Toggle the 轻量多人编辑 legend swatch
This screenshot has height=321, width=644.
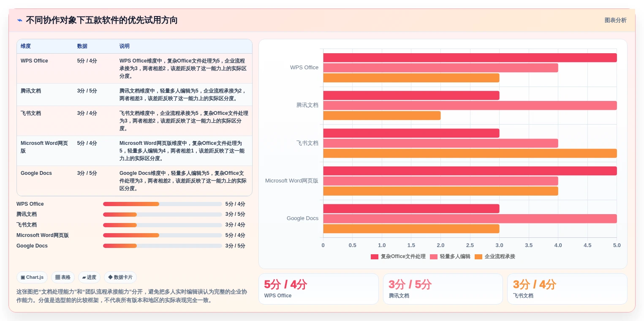(x=433, y=257)
